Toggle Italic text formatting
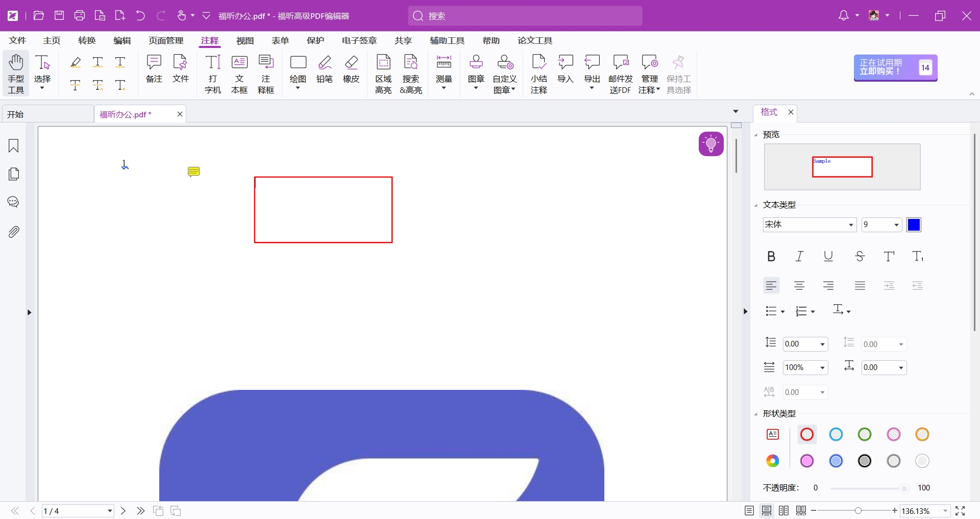This screenshot has width=980, height=519. point(800,257)
